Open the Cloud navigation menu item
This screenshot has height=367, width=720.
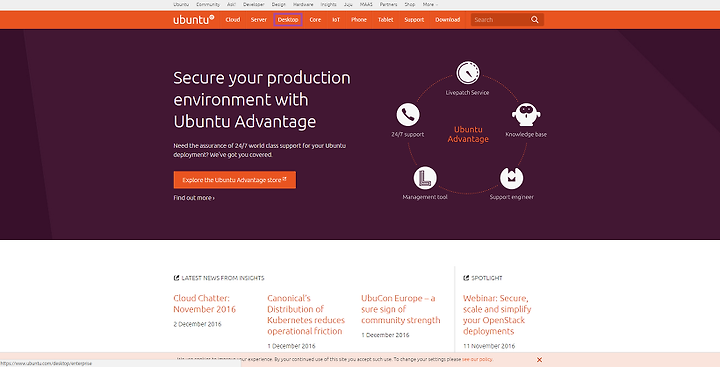233,20
